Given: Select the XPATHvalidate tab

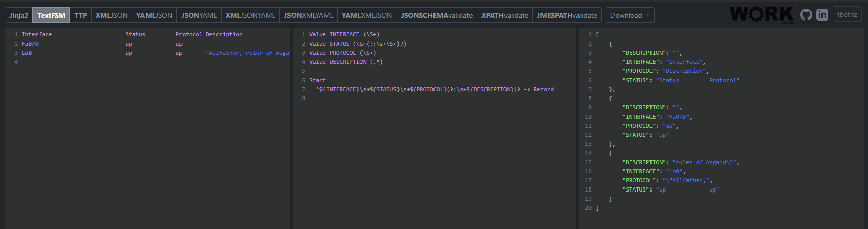Looking at the screenshot, I should 504,15.
